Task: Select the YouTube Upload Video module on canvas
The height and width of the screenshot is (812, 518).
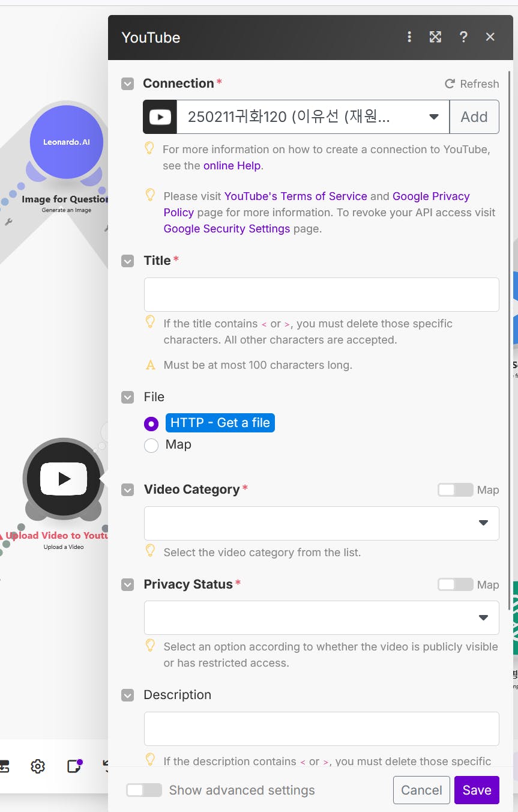Action: point(64,479)
